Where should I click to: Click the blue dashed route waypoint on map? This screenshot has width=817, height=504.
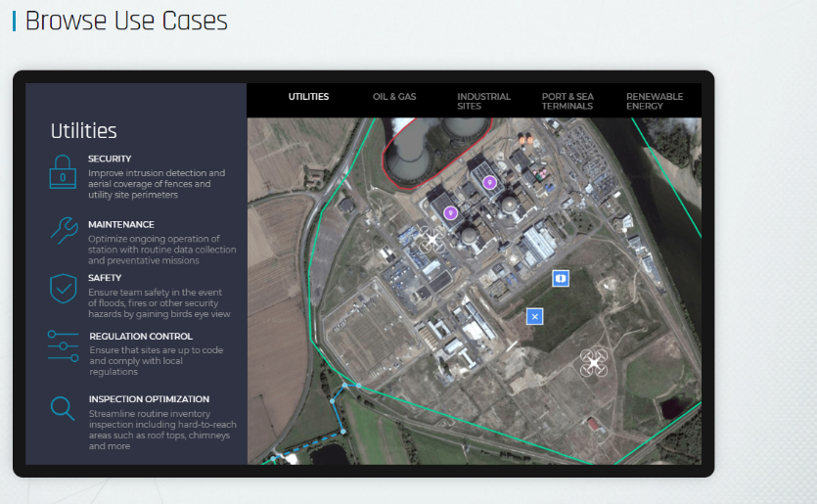[343, 432]
